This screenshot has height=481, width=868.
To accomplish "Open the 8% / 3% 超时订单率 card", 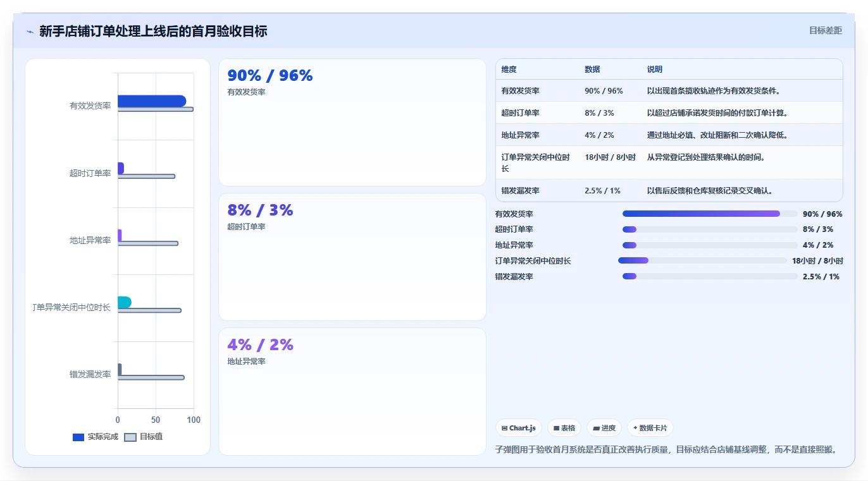I will tap(352, 257).
